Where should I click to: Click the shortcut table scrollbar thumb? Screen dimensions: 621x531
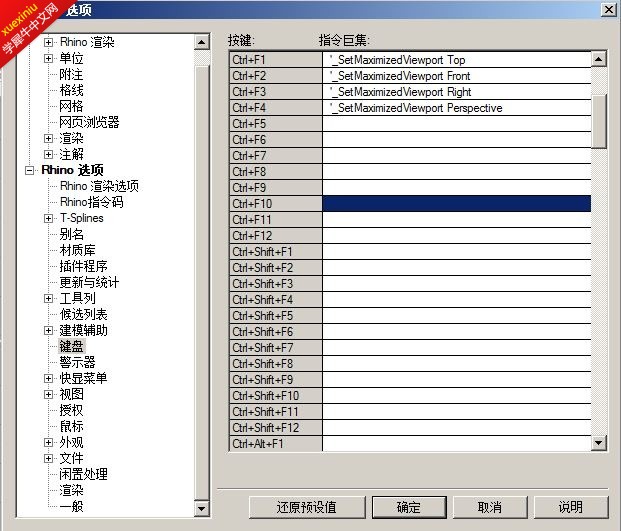pos(598,121)
